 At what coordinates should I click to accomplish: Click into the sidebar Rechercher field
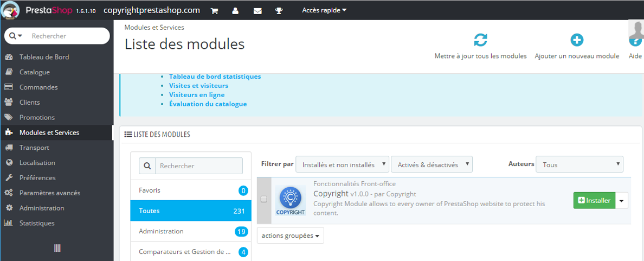click(x=68, y=36)
